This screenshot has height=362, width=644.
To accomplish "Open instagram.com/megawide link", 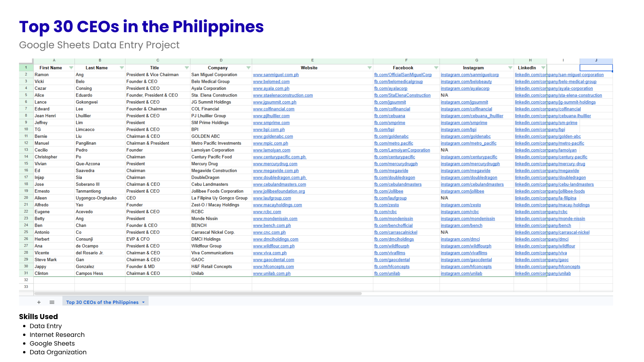I will coord(466,171).
